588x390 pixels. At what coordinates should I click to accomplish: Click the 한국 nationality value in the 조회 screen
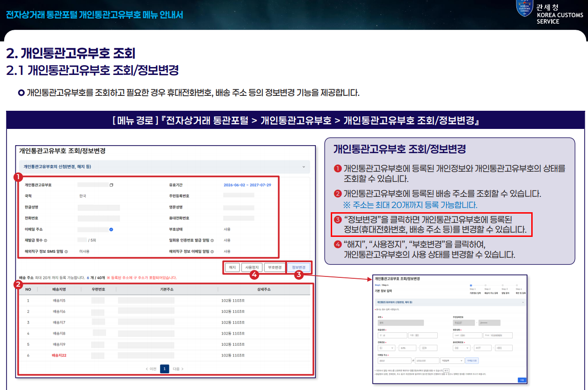pyautogui.click(x=82, y=196)
